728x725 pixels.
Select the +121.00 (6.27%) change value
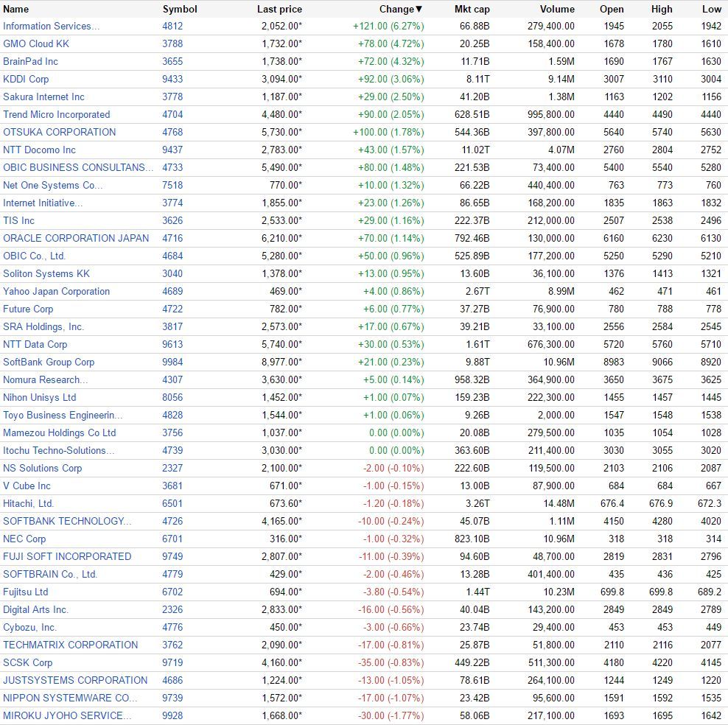pos(388,27)
